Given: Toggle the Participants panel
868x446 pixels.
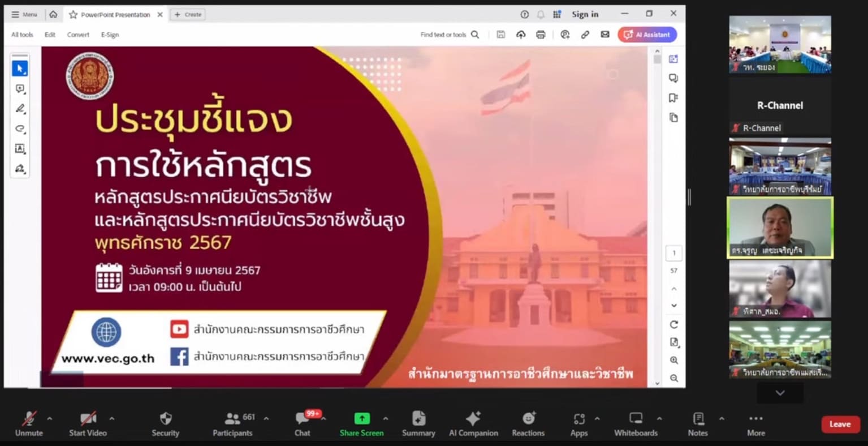Looking at the screenshot, I should 232,424.
